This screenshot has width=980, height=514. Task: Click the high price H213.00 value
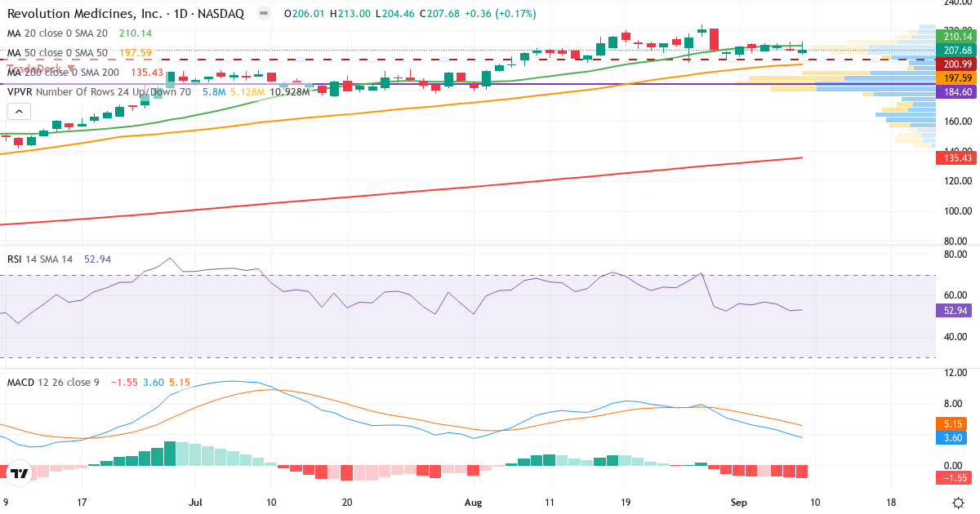[x=351, y=15]
